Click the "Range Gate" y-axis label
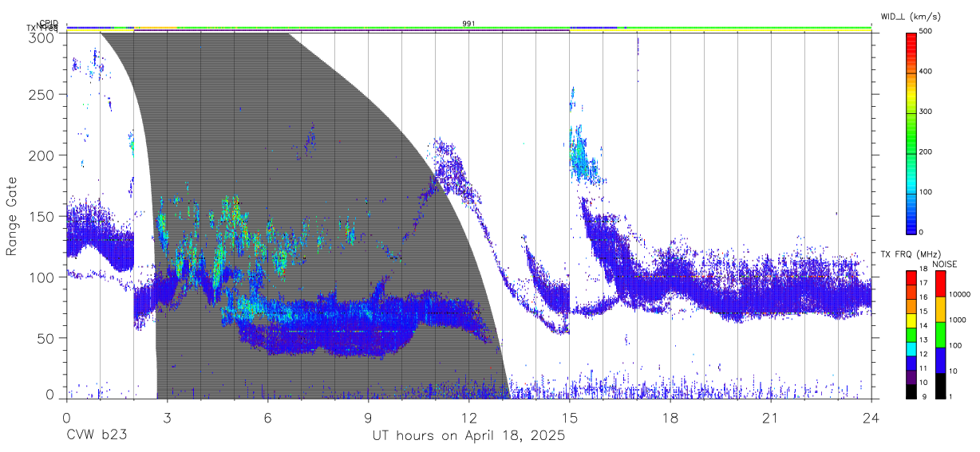Image resolution: width=980 pixels, height=452 pixels. pos(12,217)
